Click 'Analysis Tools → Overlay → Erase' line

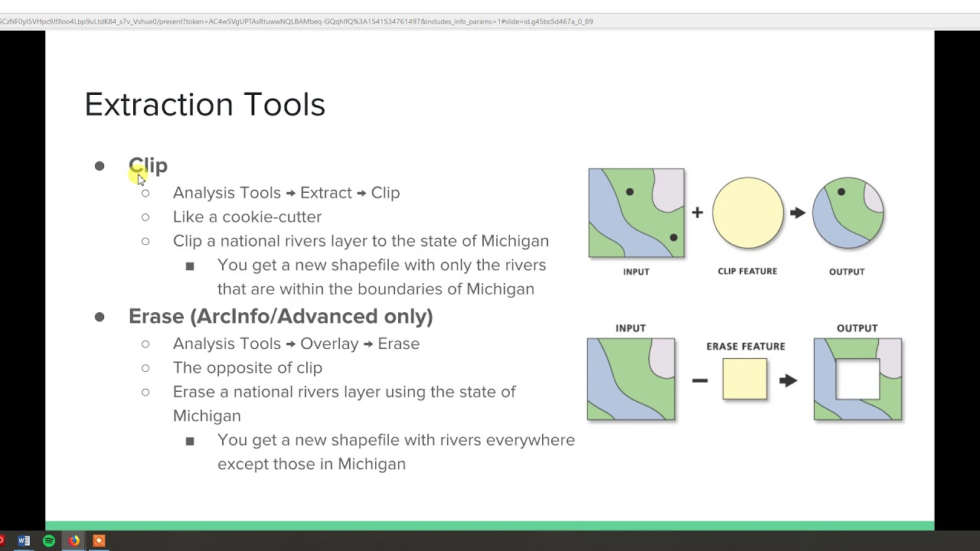coord(296,344)
